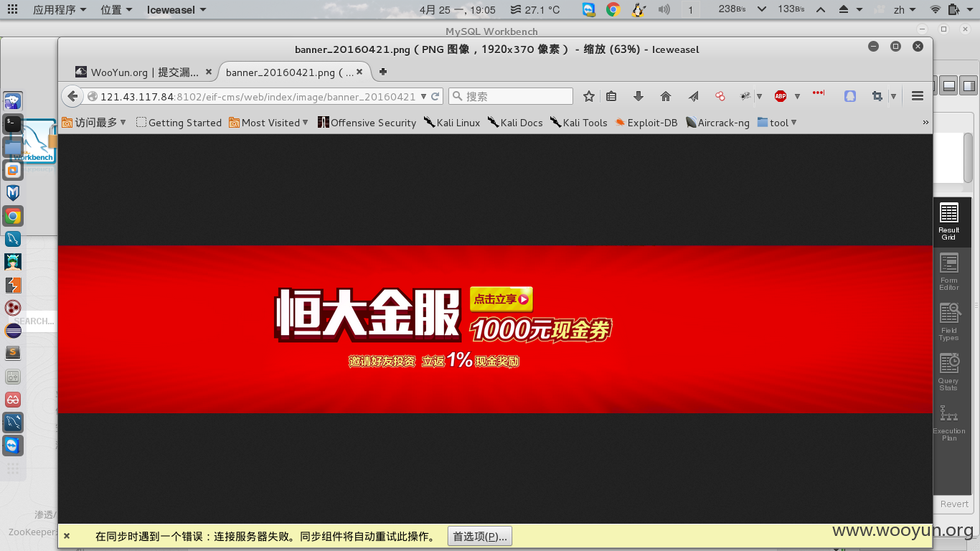Open TeamViewer from the left dock
This screenshot has width=980, height=551.
pyautogui.click(x=13, y=446)
